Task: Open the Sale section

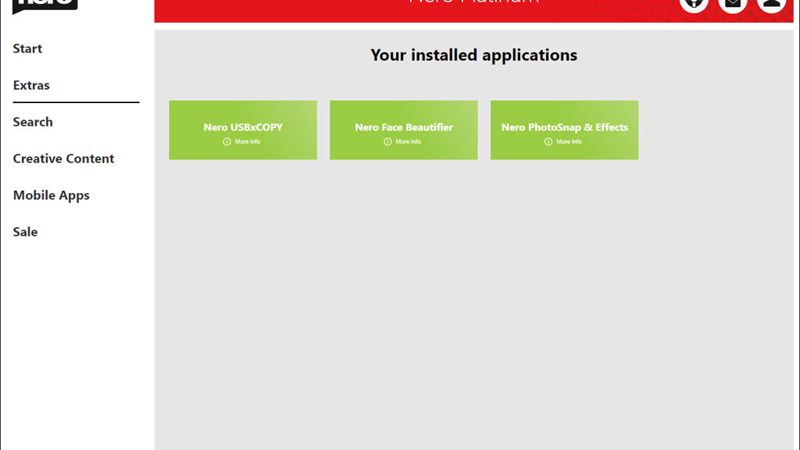Action: point(25,232)
